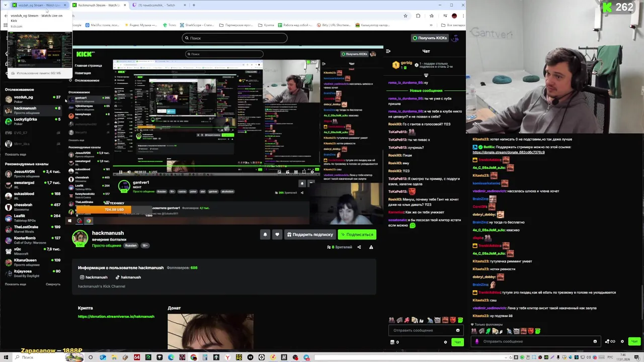Screen dimensions: 644x362
Task: Open emoji picker in Kick chat input
Action: (457, 330)
